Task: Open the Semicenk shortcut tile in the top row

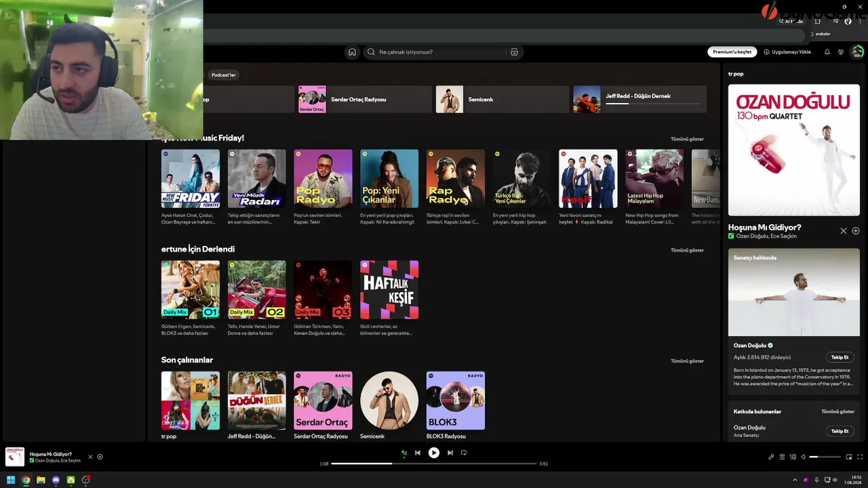Action: [x=502, y=99]
